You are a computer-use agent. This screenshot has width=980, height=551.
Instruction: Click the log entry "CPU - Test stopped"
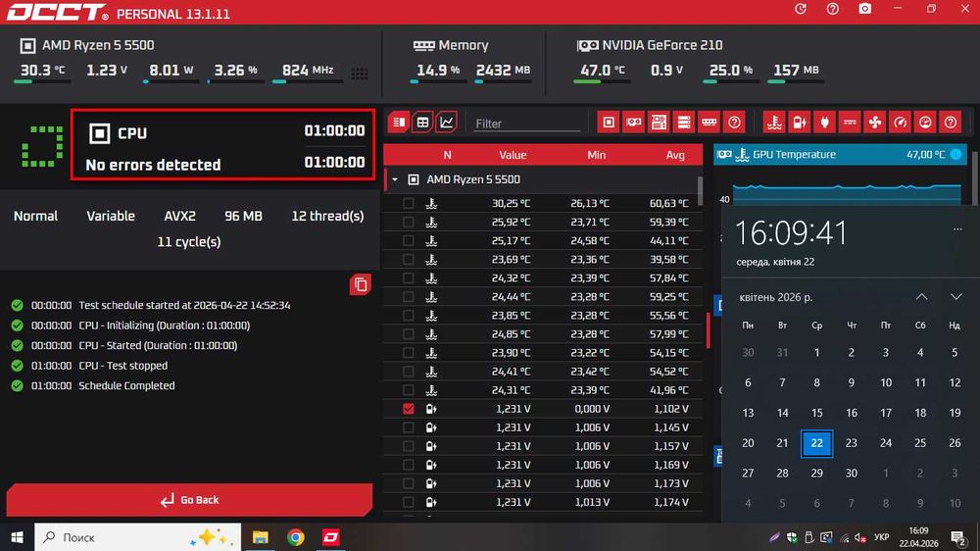tap(123, 366)
